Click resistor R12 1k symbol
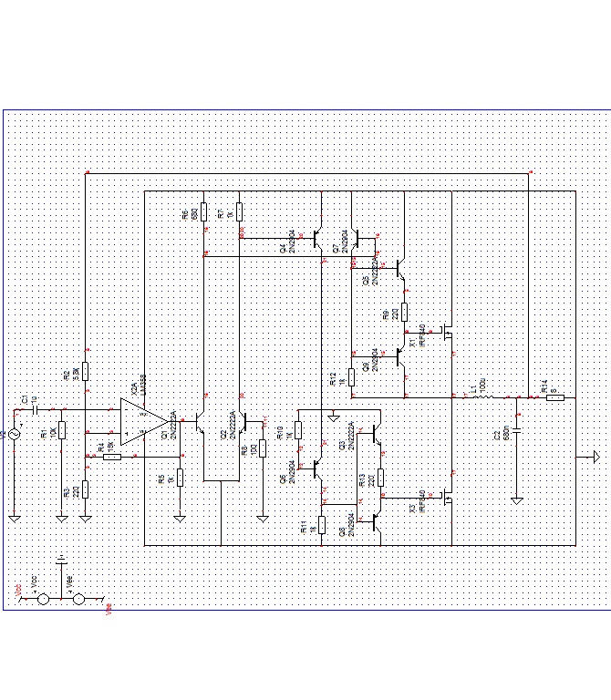Screen dimensions: 611x700 [x=351, y=377]
